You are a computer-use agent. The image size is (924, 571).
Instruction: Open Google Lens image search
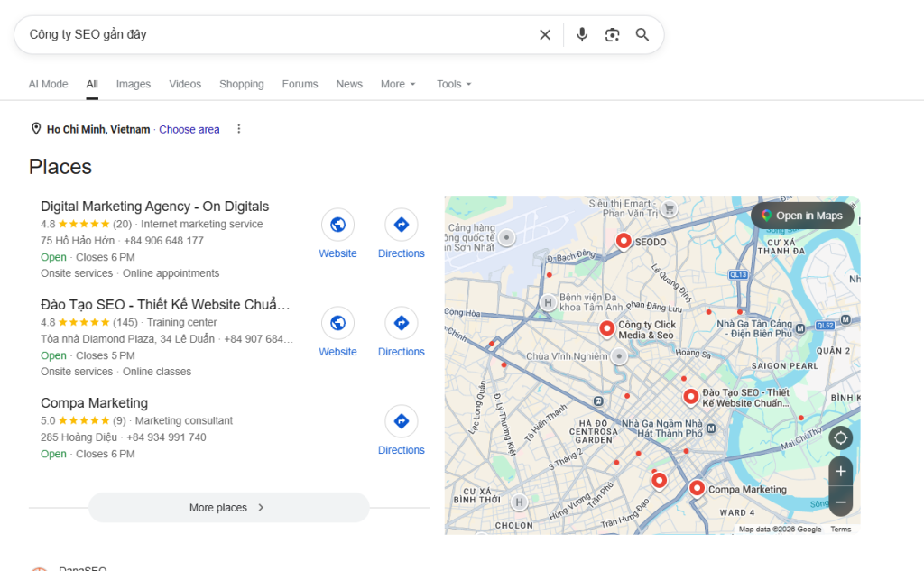pos(613,35)
